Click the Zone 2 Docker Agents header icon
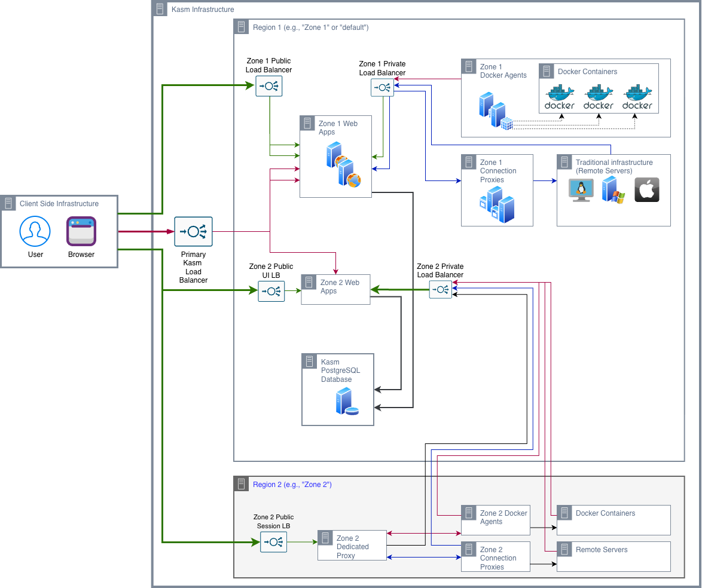The height and width of the screenshot is (588, 702). tap(469, 513)
